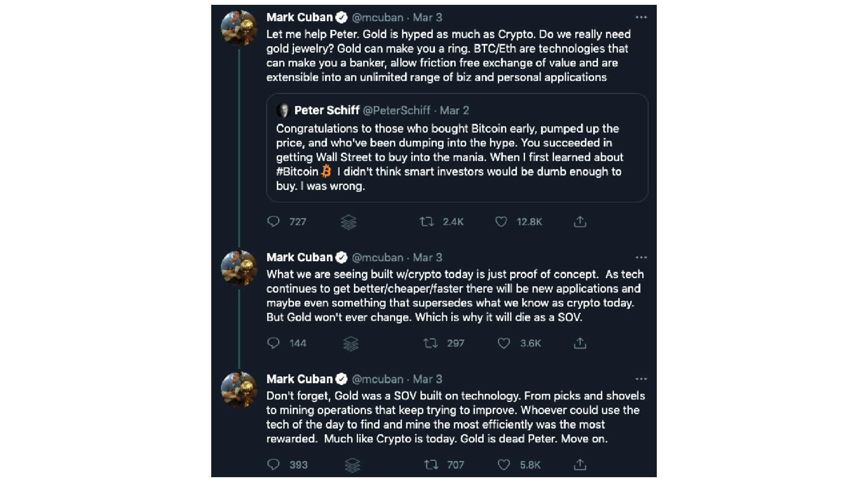This screenshot has width=868, height=482.
Task: Reply to the proof of concept tweet
Action: pos(273,343)
